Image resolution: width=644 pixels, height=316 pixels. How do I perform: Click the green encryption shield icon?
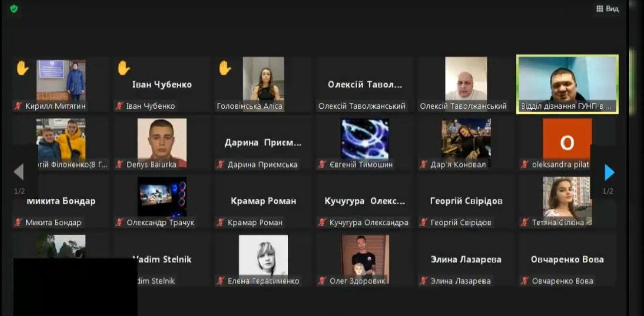pos(14,9)
